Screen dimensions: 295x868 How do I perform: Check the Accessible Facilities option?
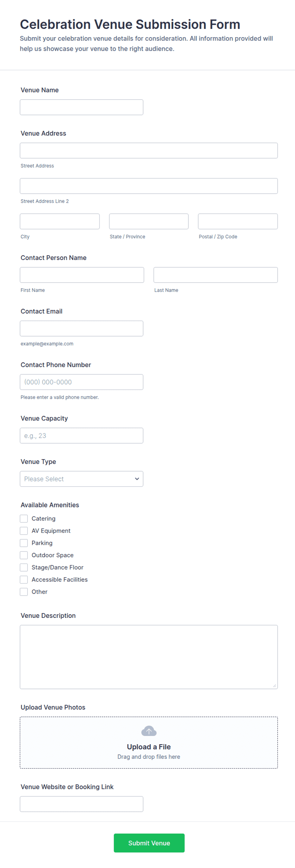pos(23,579)
